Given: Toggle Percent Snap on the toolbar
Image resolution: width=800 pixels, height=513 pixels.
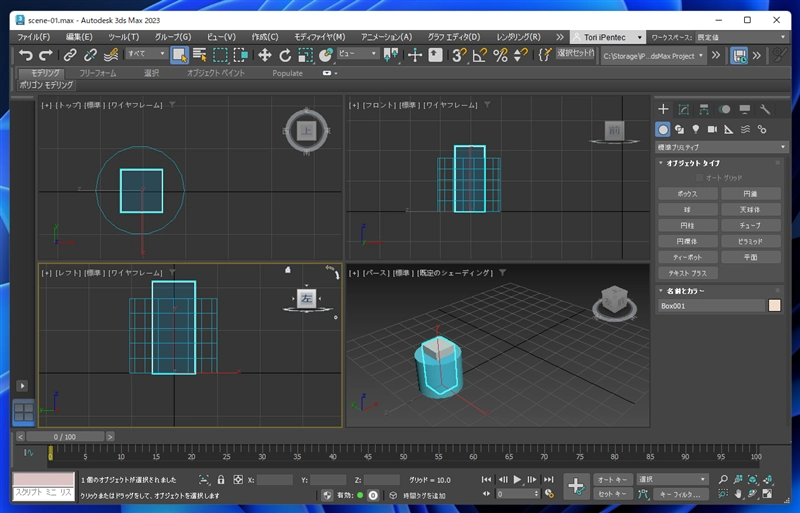Looking at the screenshot, I should (500, 55).
